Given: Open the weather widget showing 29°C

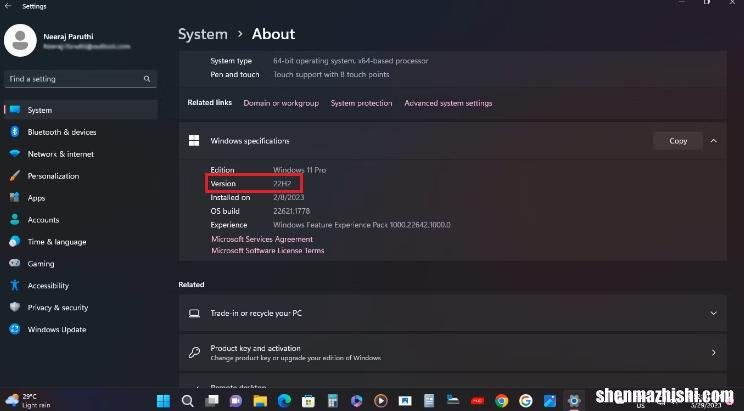Looking at the screenshot, I should tap(28, 401).
